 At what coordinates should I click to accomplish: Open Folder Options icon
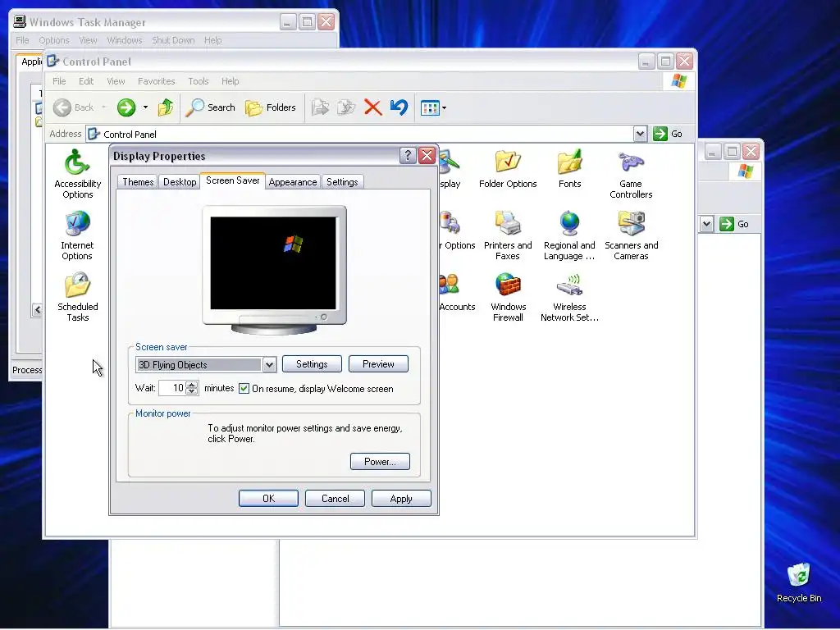(507, 169)
